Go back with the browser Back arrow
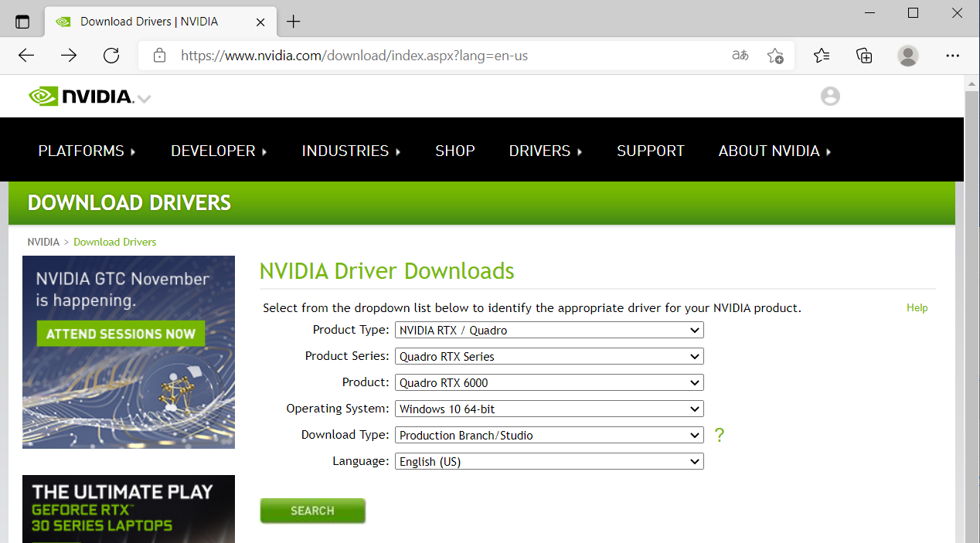 [x=26, y=56]
